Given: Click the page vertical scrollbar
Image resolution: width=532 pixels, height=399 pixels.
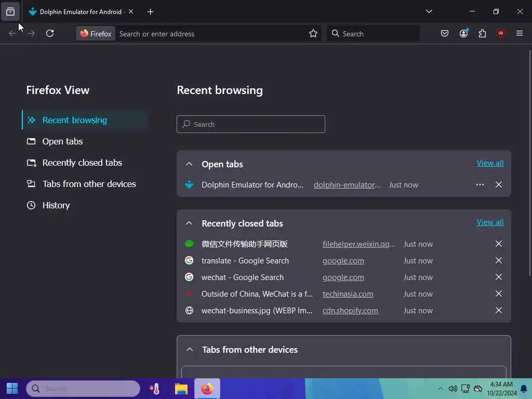Looking at the screenshot, I should point(529,163).
